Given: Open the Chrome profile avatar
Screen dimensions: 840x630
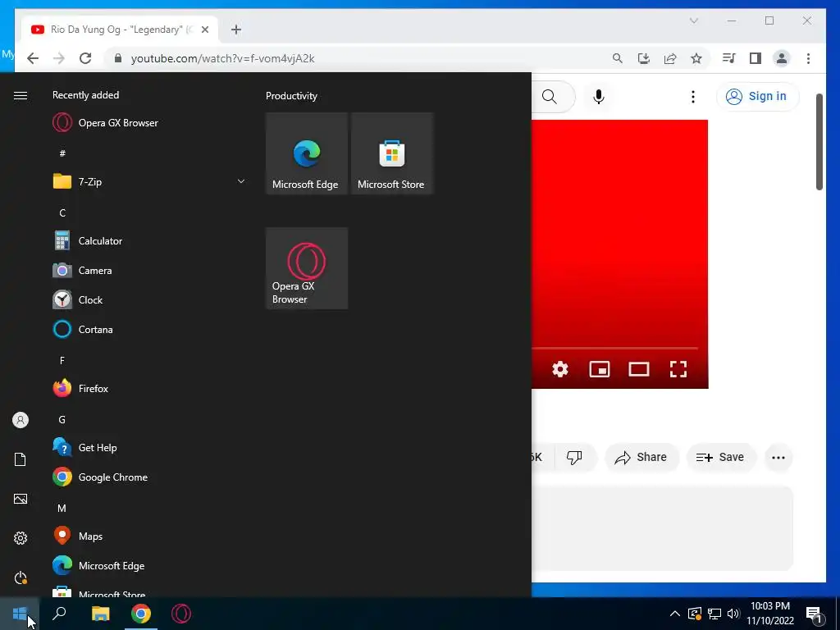Looking at the screenshot, I should point(782,58).
